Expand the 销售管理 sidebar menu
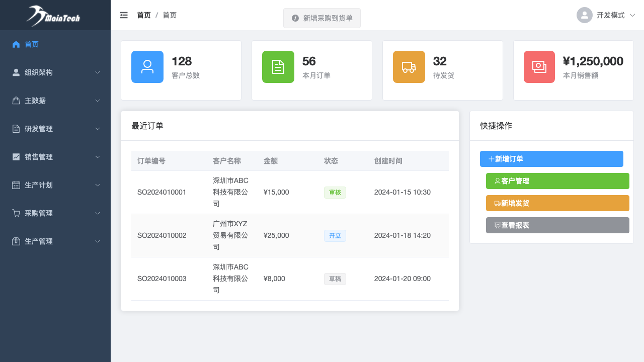The width and height of the screenshot is (644, 362). click(55, 157)
